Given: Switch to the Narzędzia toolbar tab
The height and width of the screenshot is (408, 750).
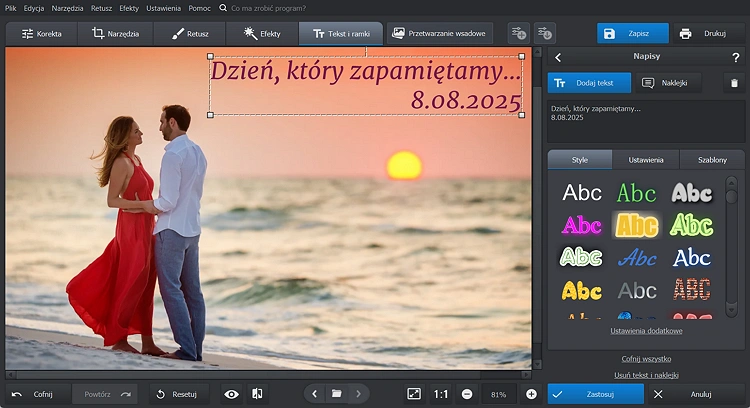Looking at the screenshot, I should [115, 33].
